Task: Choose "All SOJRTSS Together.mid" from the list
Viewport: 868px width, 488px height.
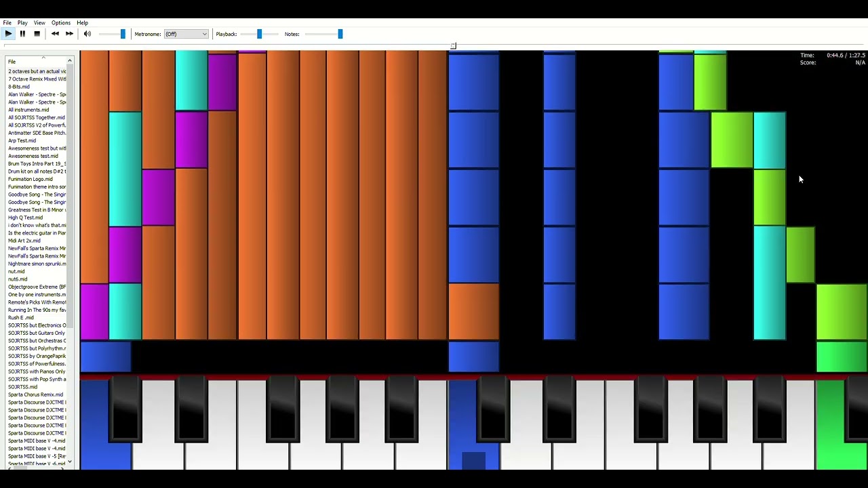Action: click(37, 117)
